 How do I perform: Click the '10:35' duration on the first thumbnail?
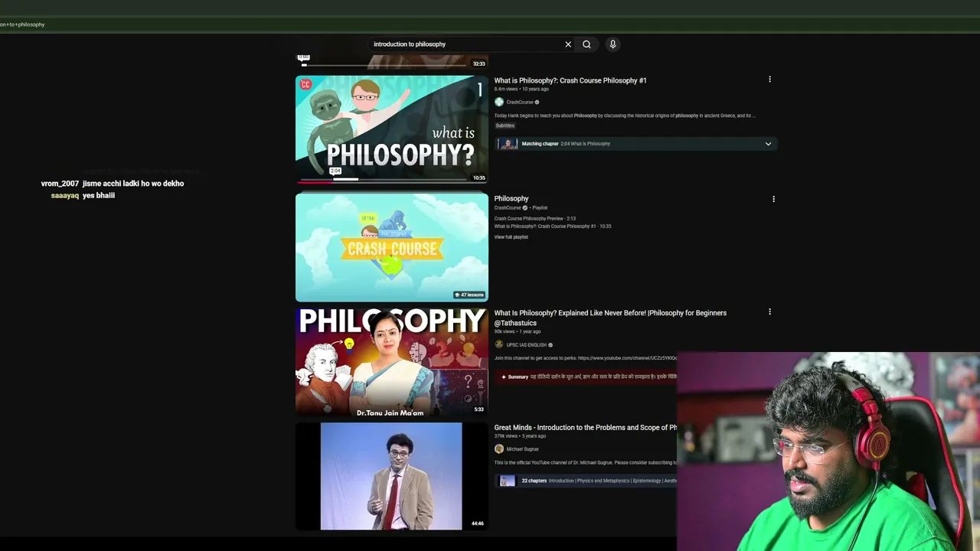(x=479, y=178)
